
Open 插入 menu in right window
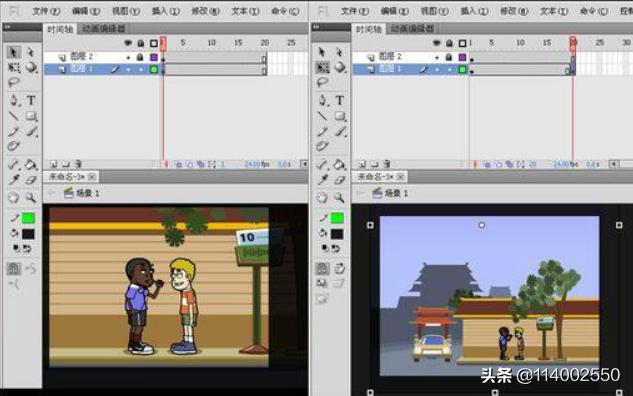[x=474, y=11]
